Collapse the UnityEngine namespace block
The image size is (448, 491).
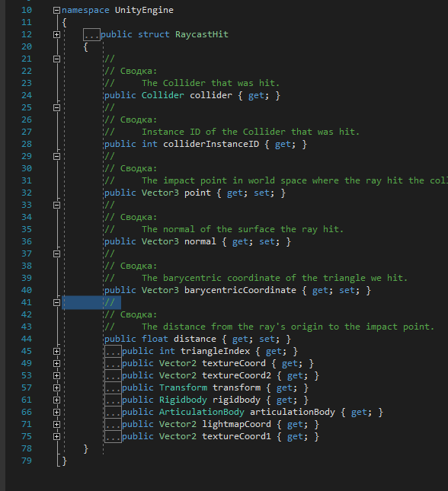point(56,11)
